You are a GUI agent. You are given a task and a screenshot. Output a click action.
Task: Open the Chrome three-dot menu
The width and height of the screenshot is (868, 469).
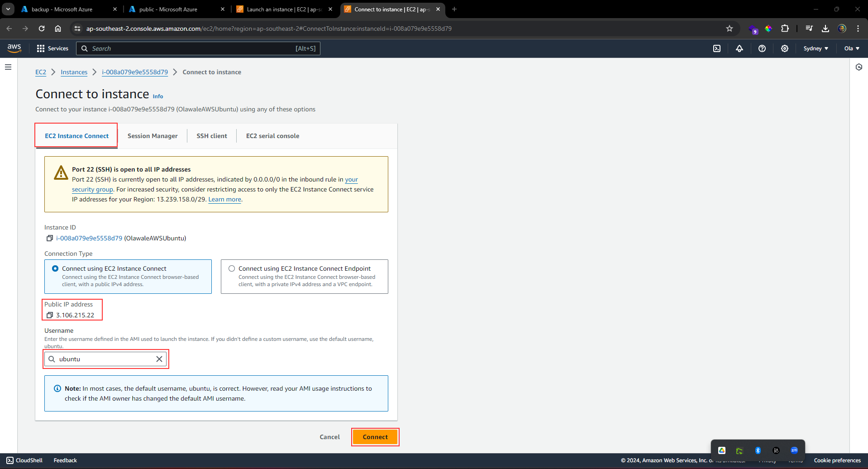point(858,29)
